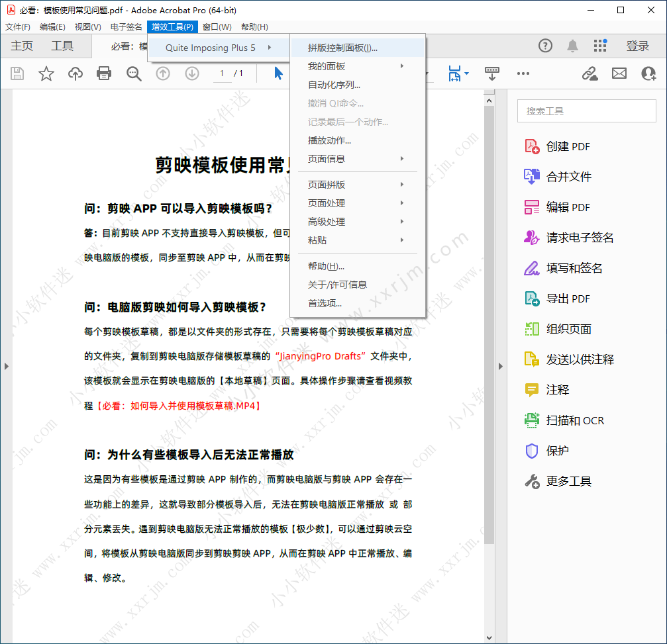
Task: Send file by email envelope icon
Action: [619, 73]
